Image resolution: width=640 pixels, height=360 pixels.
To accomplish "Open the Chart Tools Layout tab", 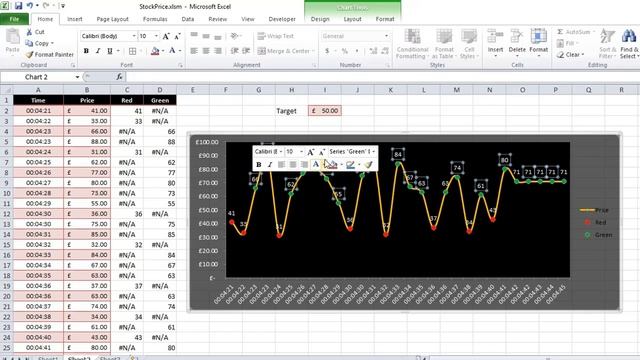I will coord(352,19).
